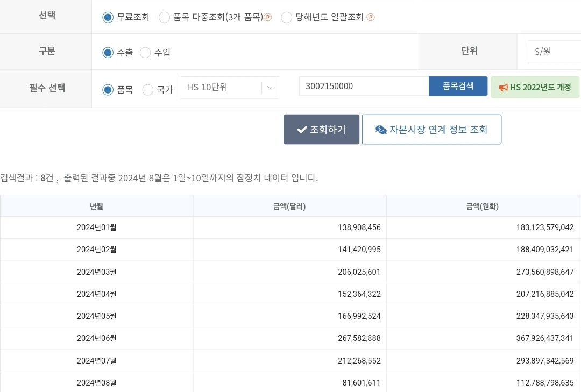Viewport: 581px width, 392px height.
Task: Select the 2024년08월 row cell
Action: pyautogui.click(x=96, y=383)
